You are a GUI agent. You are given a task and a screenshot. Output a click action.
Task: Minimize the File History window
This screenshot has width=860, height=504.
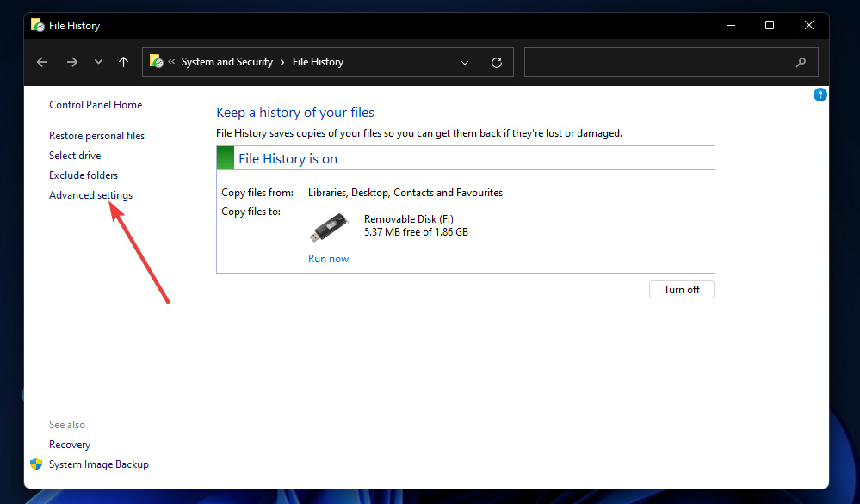[731, 25]
